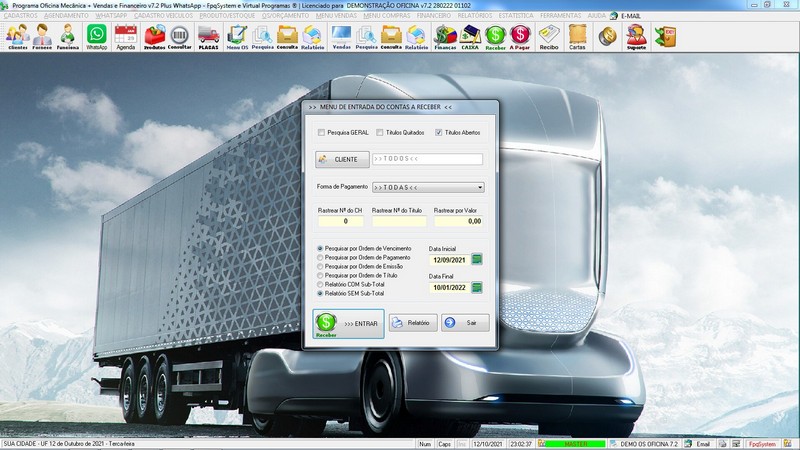Click the red A Pagar icon
800x450 pixels.
click(x=520, y=37)
